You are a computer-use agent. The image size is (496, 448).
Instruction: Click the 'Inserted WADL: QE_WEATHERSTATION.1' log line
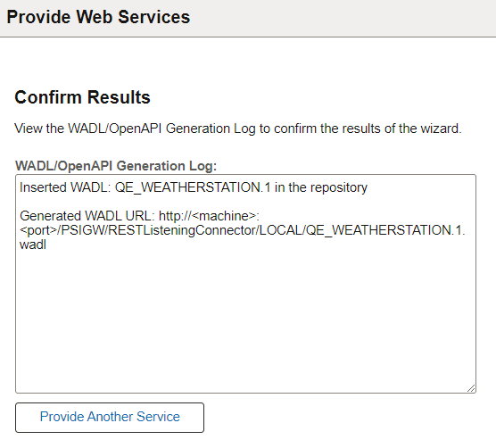(194, 187)
